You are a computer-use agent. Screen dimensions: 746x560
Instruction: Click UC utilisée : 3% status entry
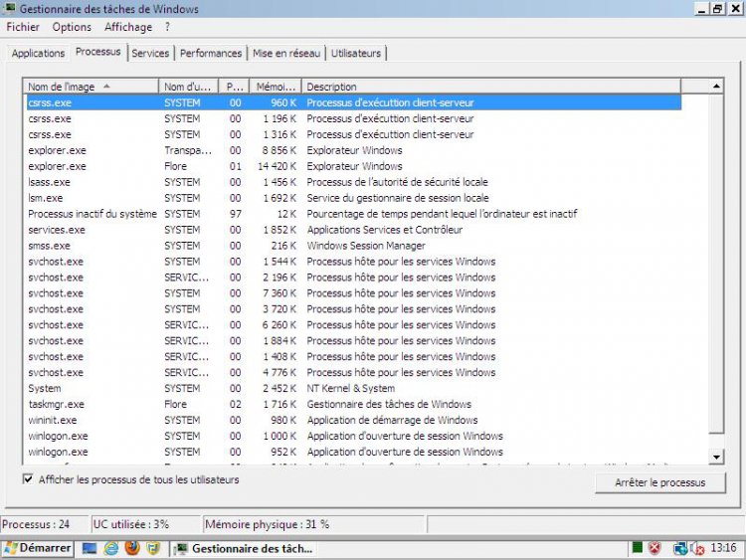click(x=145, y=524)
